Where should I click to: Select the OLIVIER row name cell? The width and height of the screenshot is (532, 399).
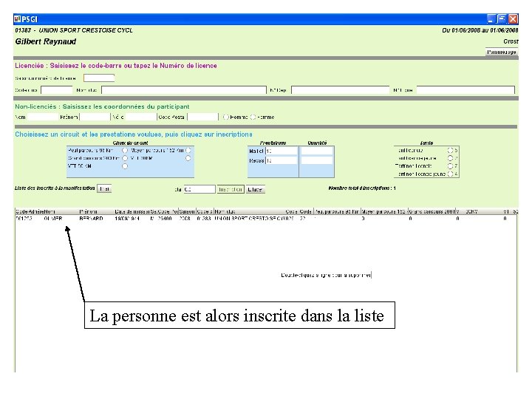[x=53, y=219]
